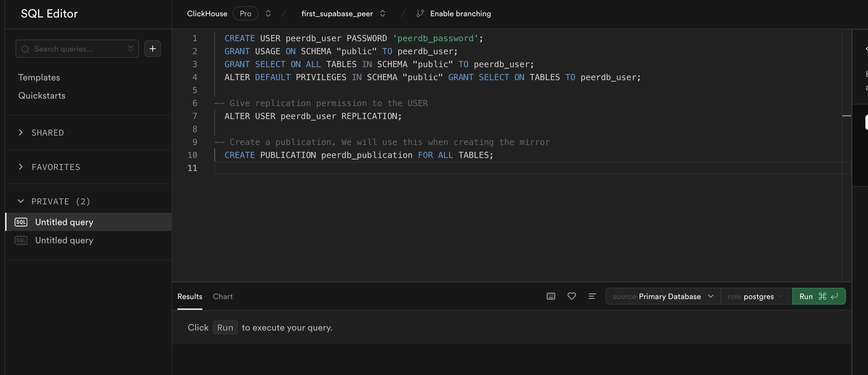Click the add new query button
The image size is (868, 375).
pos(153,49)
